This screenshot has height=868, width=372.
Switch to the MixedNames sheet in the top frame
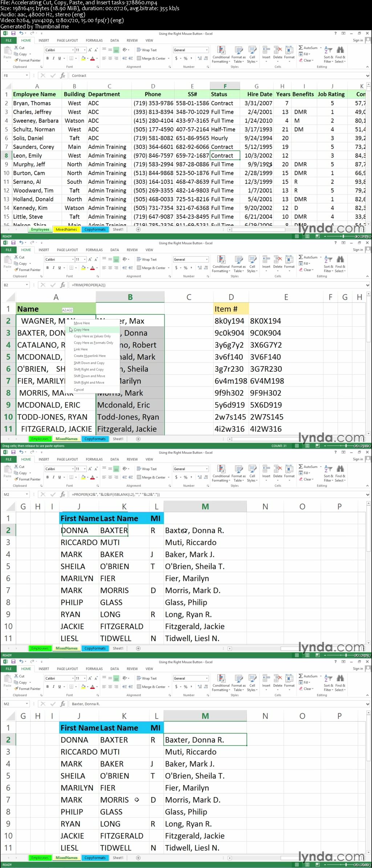click(x=66, y=229)
